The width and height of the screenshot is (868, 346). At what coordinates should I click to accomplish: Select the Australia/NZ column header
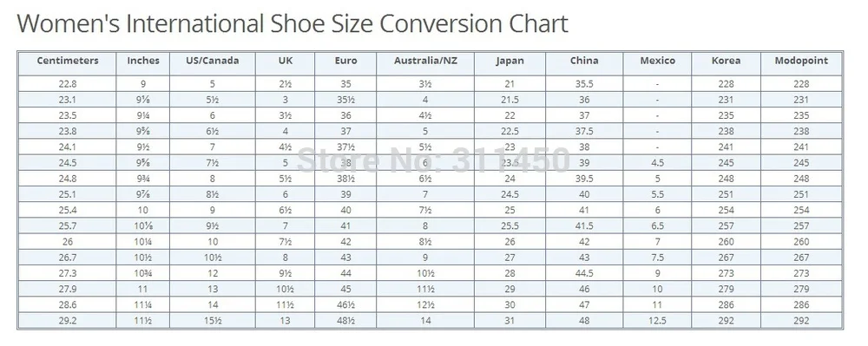coord(425,61)
